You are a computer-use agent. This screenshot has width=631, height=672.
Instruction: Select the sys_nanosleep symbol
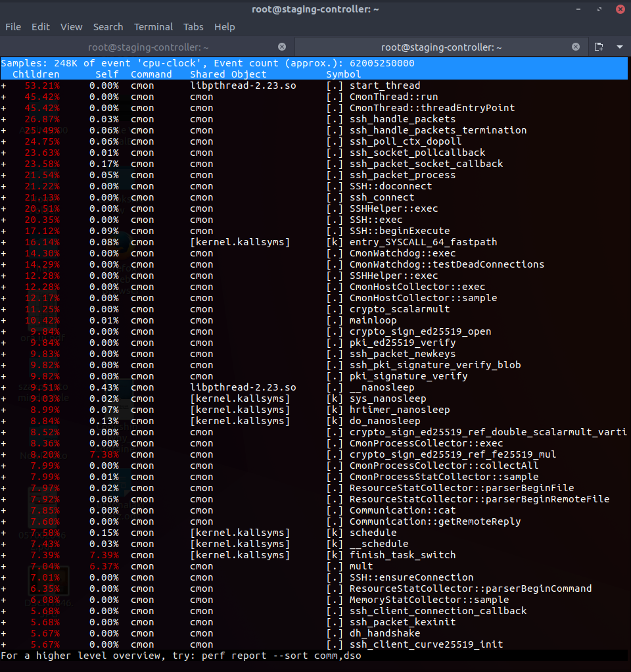[x=388, y=398]
